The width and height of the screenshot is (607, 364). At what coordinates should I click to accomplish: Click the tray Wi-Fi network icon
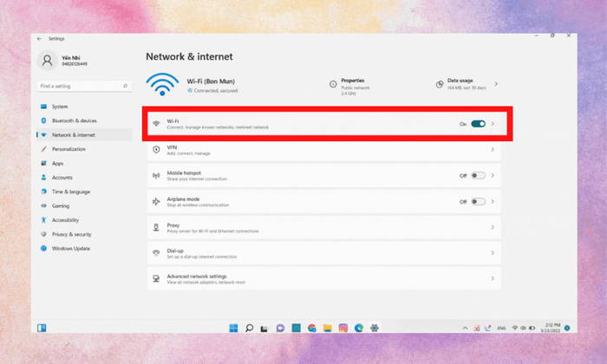pos(515,328)
